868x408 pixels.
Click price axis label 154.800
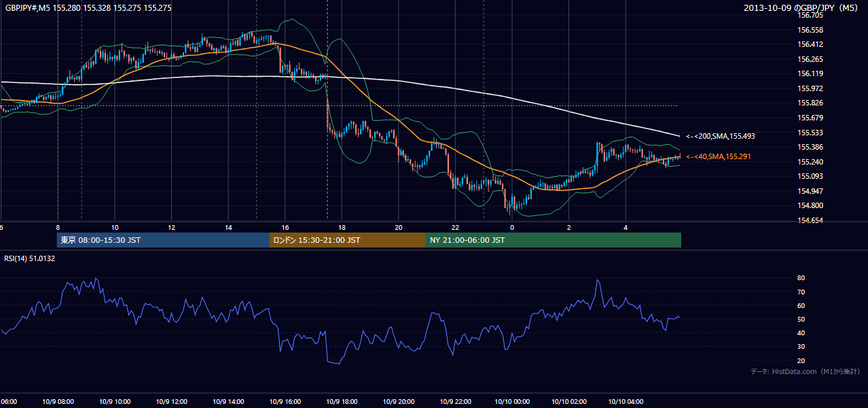pos(810,205)
